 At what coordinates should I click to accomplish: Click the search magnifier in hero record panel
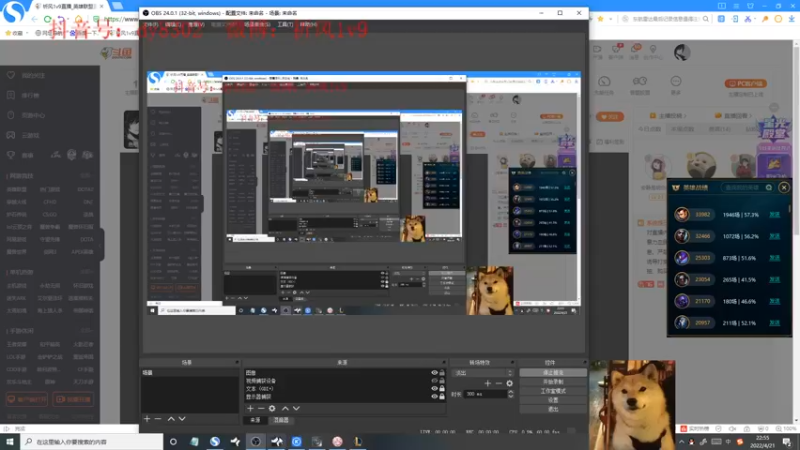pos(769,188)
